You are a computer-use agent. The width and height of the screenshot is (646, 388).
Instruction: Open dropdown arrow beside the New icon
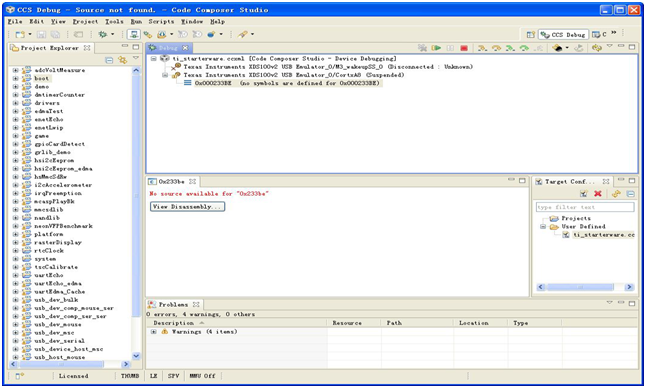[x=30, y=35]
